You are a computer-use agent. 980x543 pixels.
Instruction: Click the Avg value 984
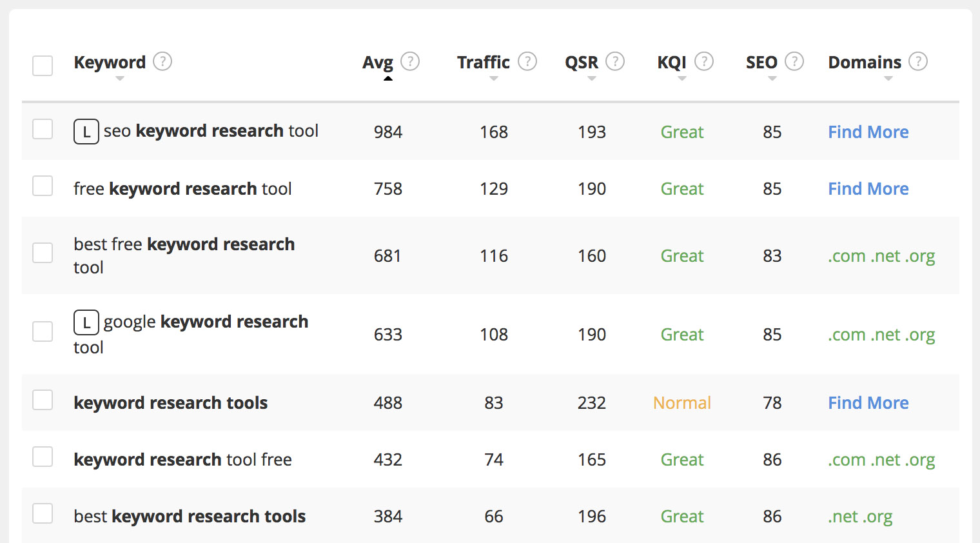[x=388, y=132]
